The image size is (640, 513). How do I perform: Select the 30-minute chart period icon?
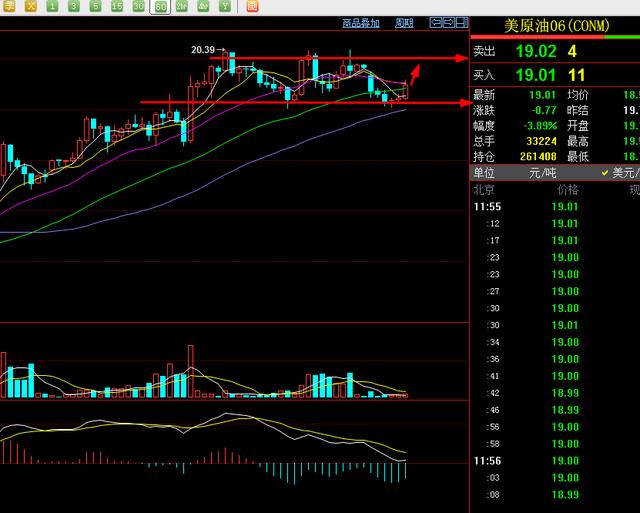(x=138, y=6)
